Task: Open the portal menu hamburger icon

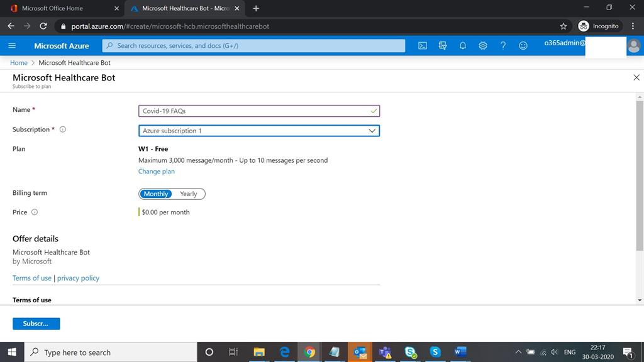Action: pyautogui.click(x=12, y=45)
